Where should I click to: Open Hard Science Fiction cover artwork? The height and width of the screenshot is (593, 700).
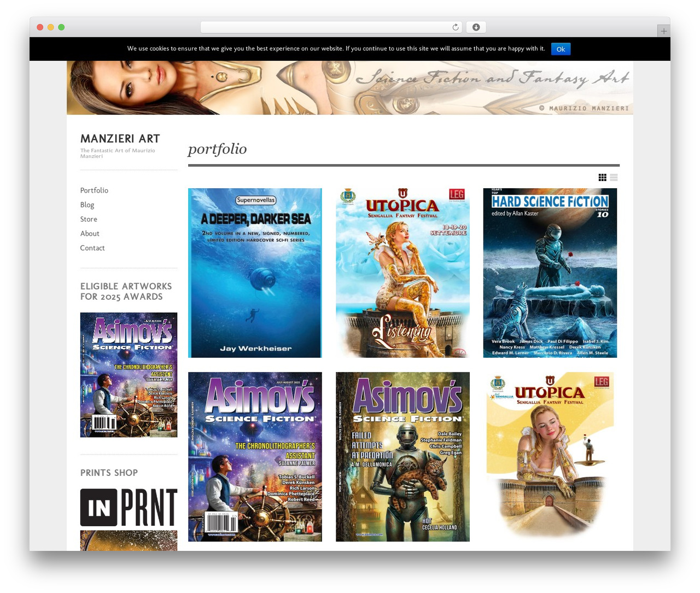tap(550, 273)
